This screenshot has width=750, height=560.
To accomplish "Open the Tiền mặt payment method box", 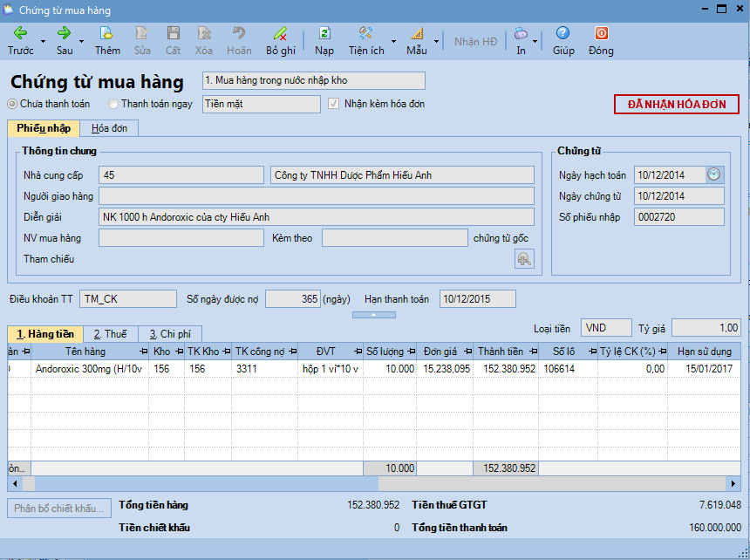I will (x=262, y=104).
